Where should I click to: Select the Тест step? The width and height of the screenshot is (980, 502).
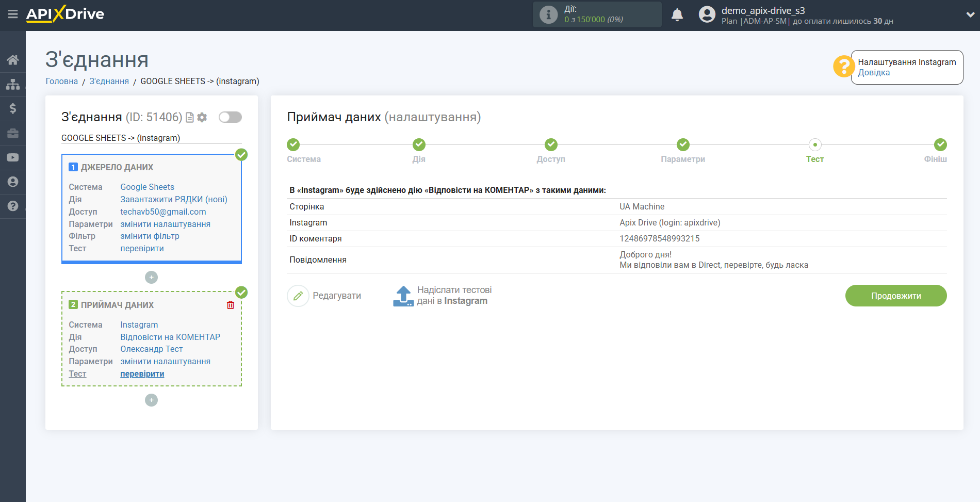click(815, 144)
